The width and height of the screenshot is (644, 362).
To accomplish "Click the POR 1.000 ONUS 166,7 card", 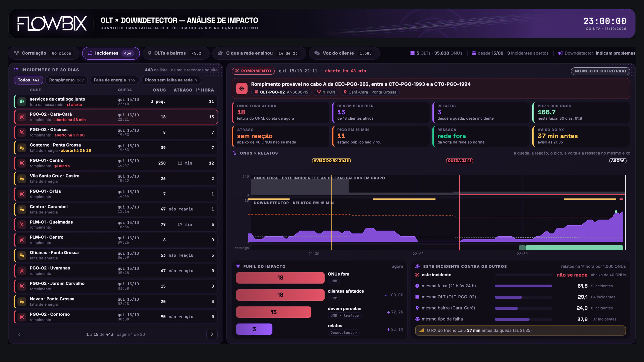I will 581,112.
